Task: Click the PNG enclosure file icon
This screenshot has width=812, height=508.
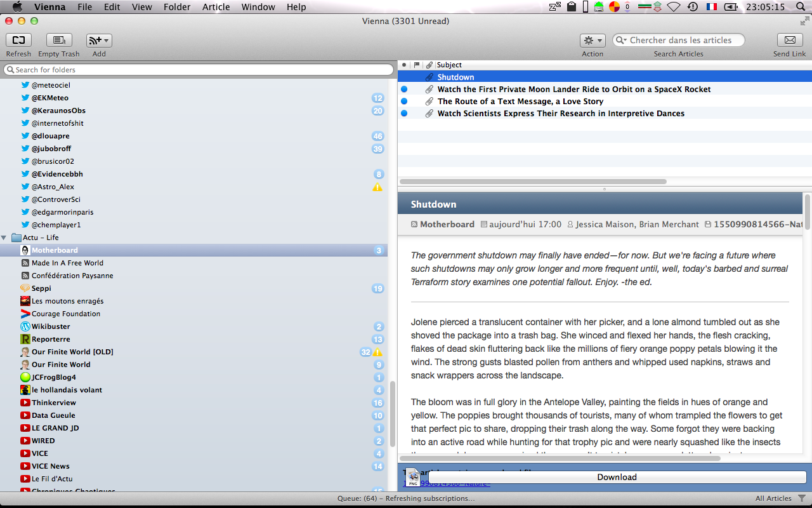Action: [x=413, y=478]
